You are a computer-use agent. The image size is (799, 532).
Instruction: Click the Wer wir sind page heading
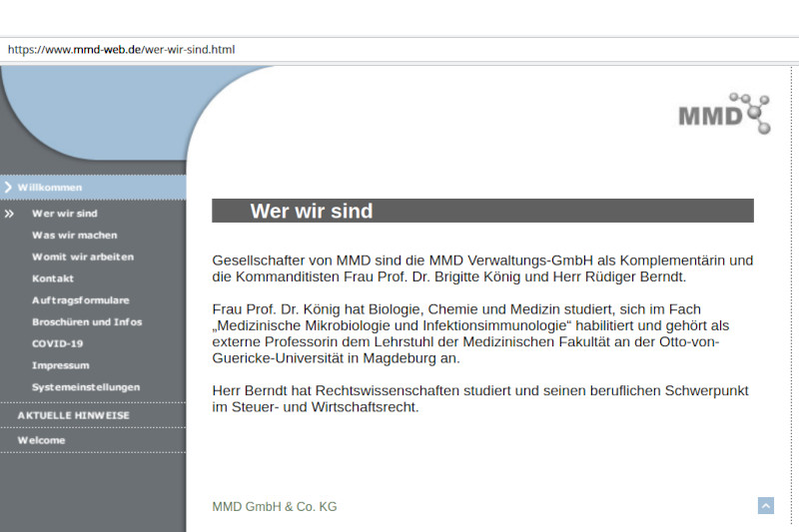[x=312, y=211]
